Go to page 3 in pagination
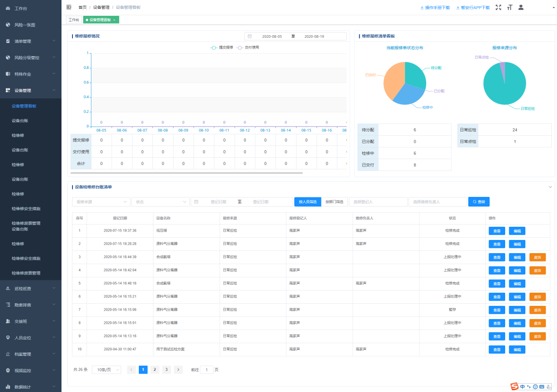This screenshot has height=392, width=557. pos(166,370)
